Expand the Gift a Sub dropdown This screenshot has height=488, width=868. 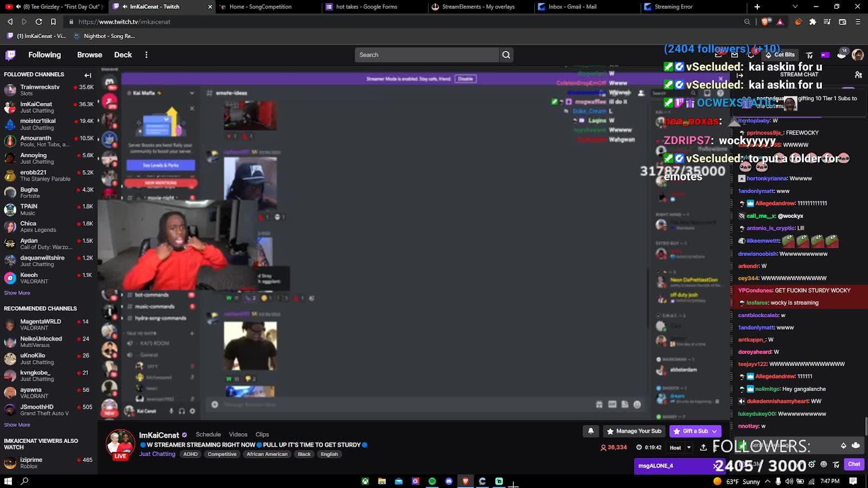point(714,431)
